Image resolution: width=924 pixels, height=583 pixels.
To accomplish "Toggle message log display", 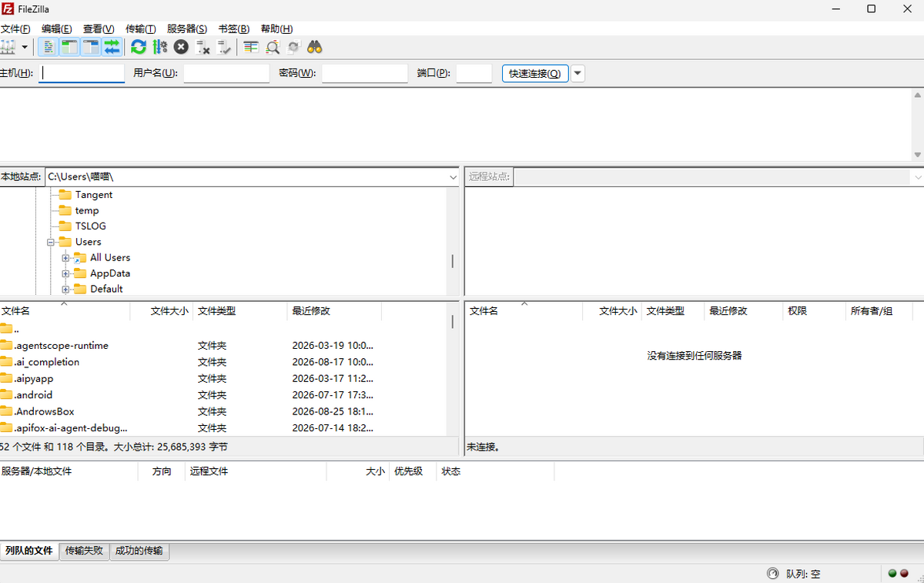I will (x=49, y=47).
